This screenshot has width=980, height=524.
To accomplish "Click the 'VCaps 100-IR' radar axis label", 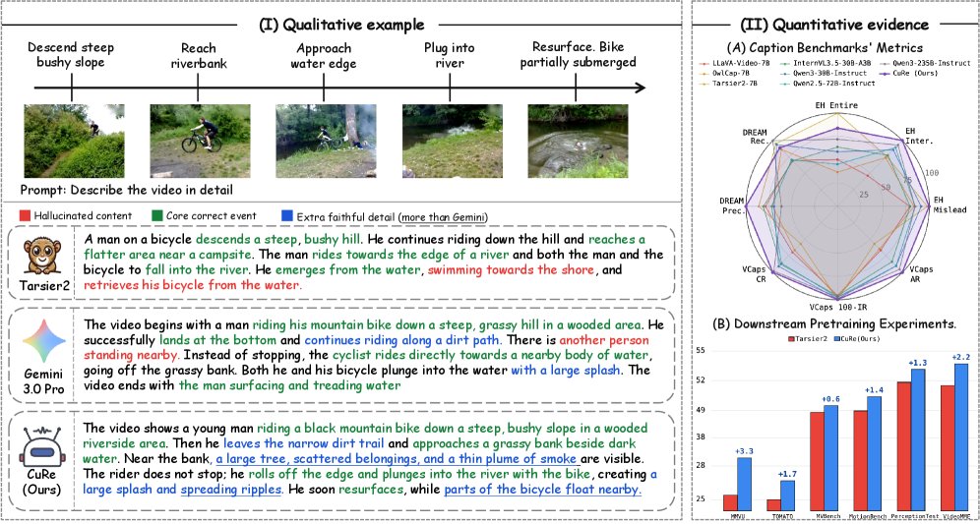I will (x=838, y=307).
